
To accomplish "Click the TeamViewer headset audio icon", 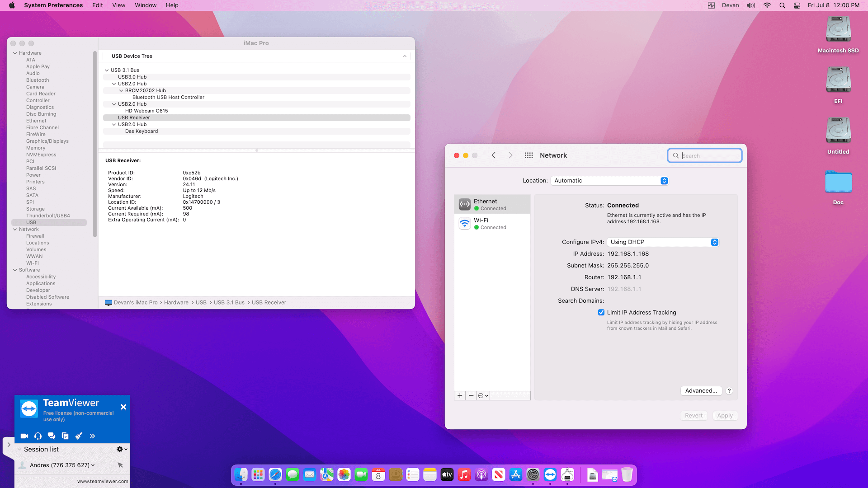I will [x=38, y=436].
